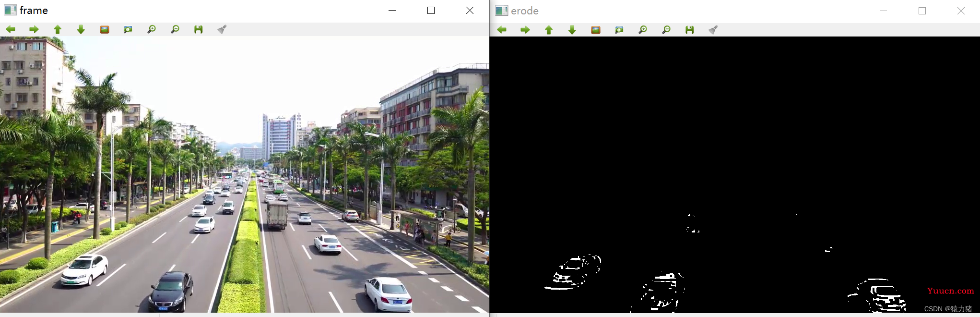Save current image from erode window
The height and width of the screenshot is (317, 980).
[690, 30]
